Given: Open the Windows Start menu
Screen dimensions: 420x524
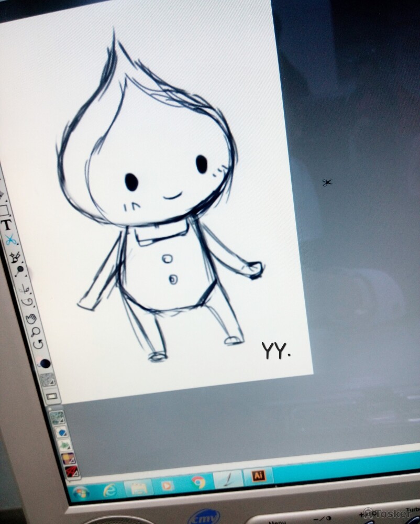Looking at the screenshot, I should (81, 493).
